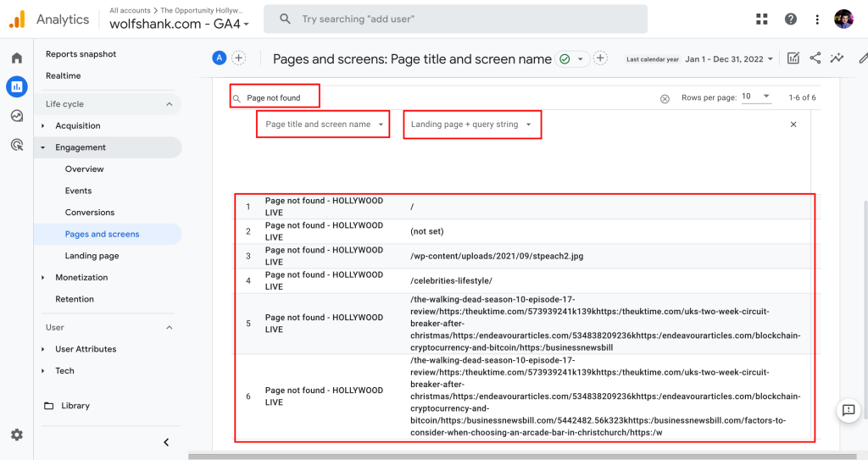Open the Rows per page dropdown
The width and height of the screenshot is (868, 460).
point(755,97)
